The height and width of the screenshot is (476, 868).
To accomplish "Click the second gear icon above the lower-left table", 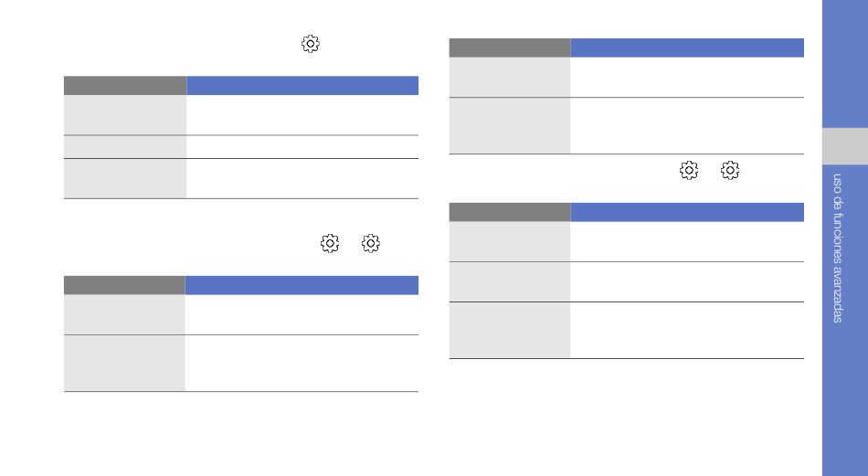I will tap(371, 244).
